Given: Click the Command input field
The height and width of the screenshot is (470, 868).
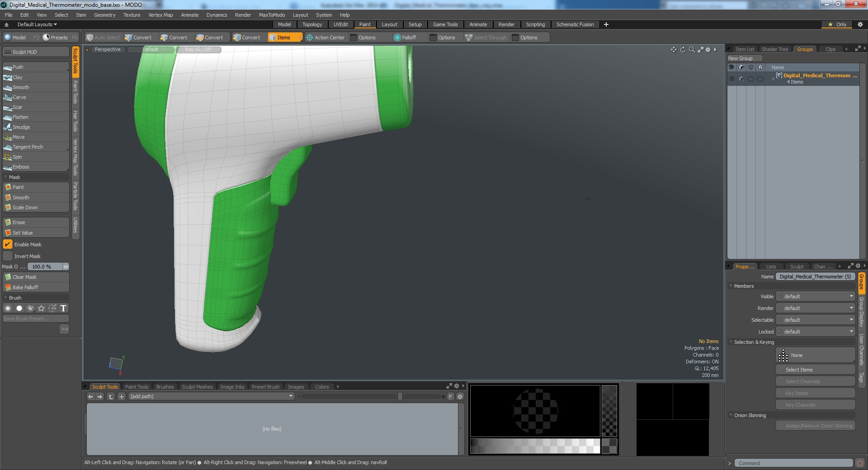Looking at the screenshot, I should pos(793,463).
